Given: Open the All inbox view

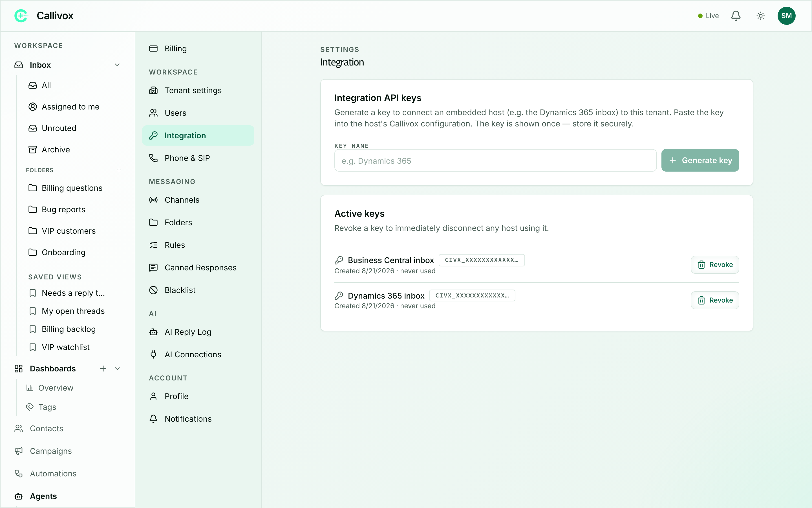Looking at the screenshot, I should point(74,85).
